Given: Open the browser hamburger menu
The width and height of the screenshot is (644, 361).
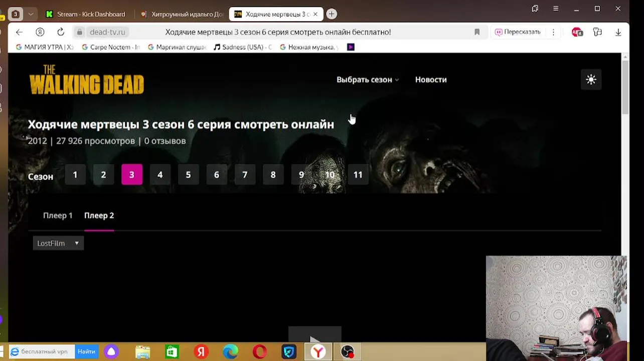Looking at the screenshot, I should pos(556,9).
